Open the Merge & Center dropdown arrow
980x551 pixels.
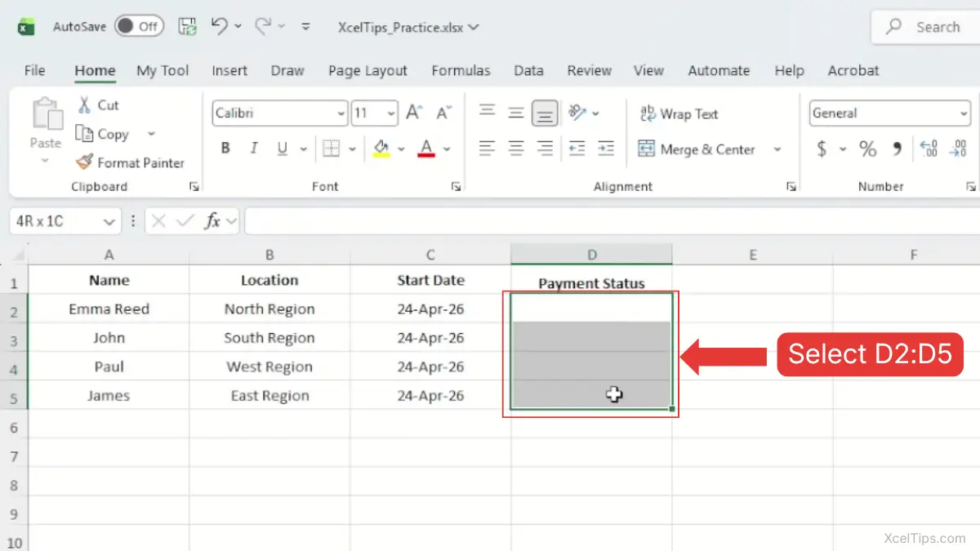click(x=777, y=149)
